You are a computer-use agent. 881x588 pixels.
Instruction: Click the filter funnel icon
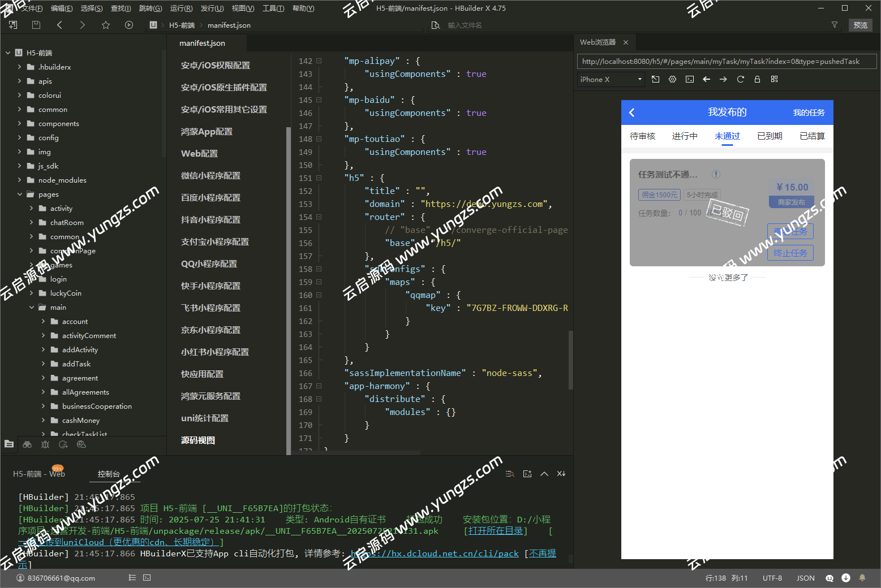point(834,25)
